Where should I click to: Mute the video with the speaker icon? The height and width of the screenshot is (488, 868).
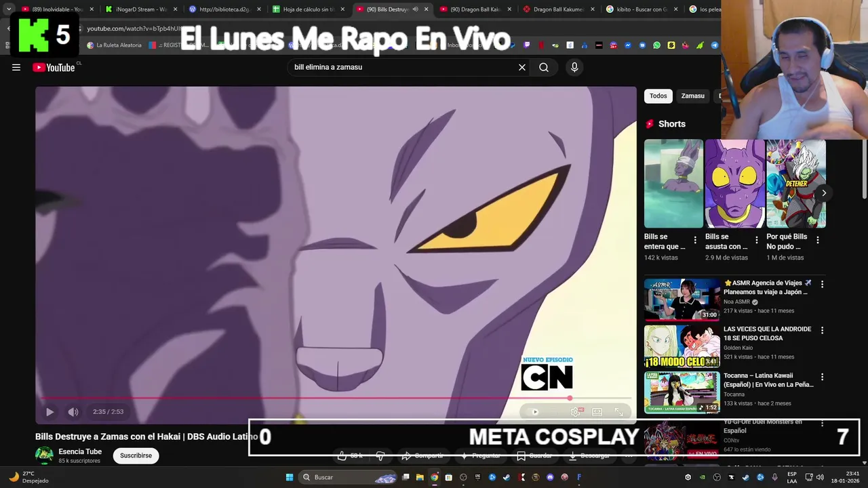tap(73, 411)
